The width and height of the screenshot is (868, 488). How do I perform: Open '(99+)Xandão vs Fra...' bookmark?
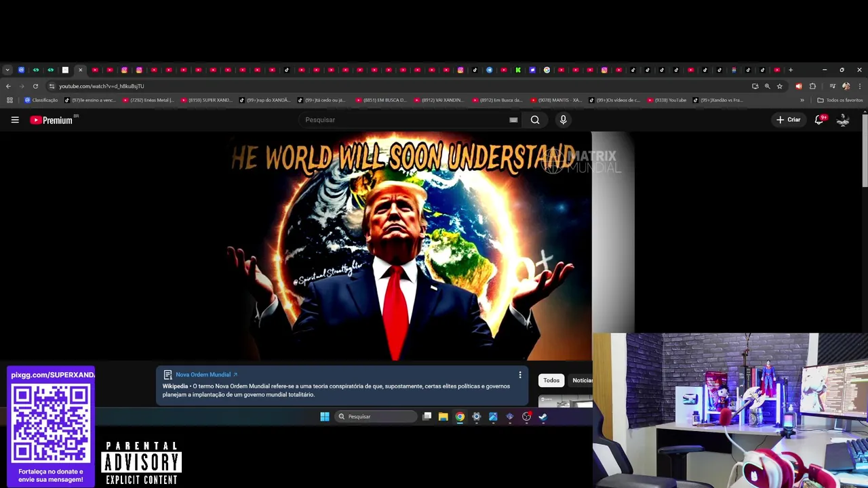point(718,100)
